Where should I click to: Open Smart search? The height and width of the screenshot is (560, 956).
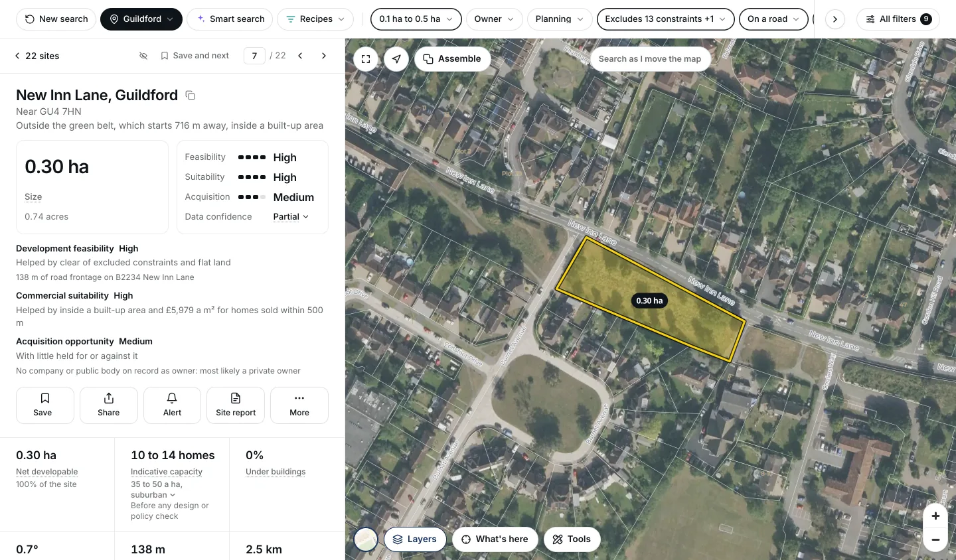click(x=230, y=19)
